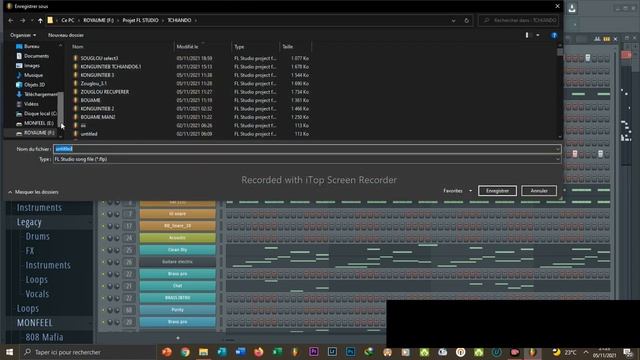This screenshot has width=640, height=360.
Task: Mute the Chat channel LED
Action: [x=103, y=286]
